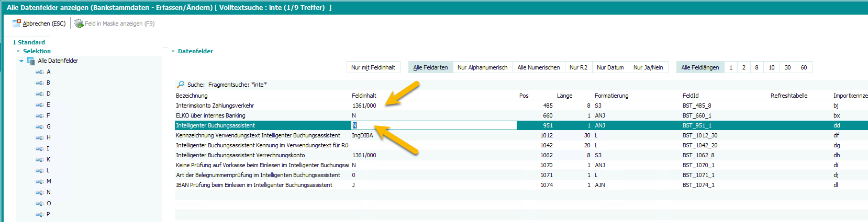The width and height of the screenshot is (868, 222).
Task: Click the Abbrechen (ESC) cancel icon
Action: click(x=16, y=24)
